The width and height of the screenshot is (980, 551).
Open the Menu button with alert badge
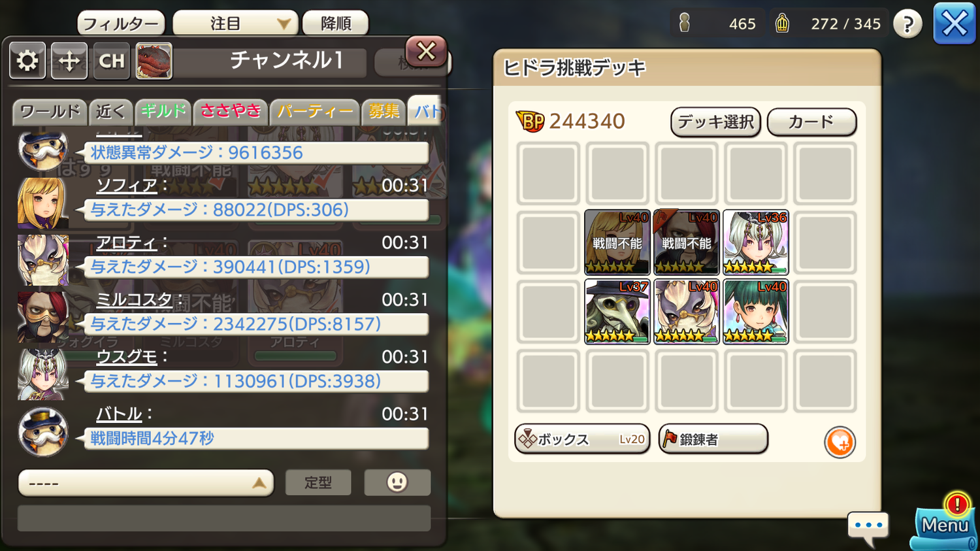pyautogui.click(x=945, y=522)
